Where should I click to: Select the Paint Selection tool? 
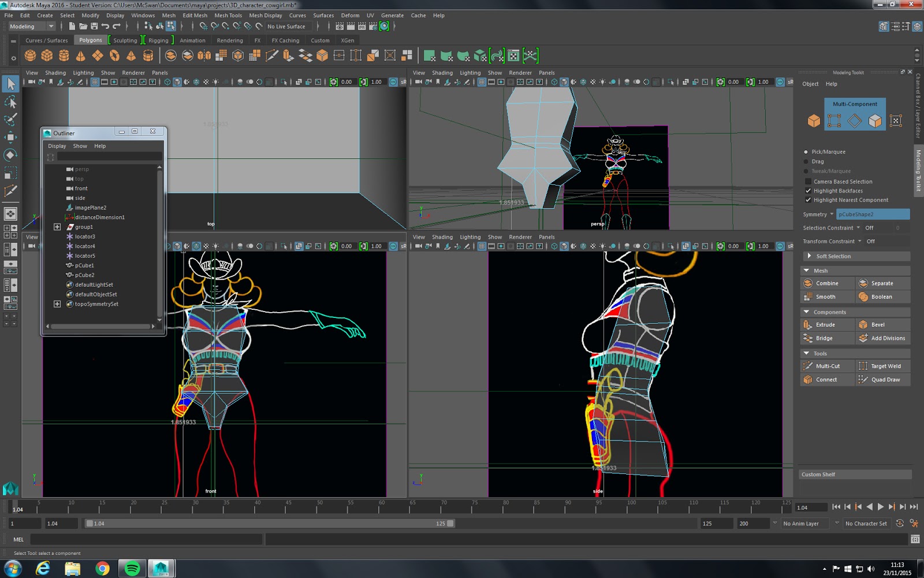pyautogui.click(x=10, y=120)
